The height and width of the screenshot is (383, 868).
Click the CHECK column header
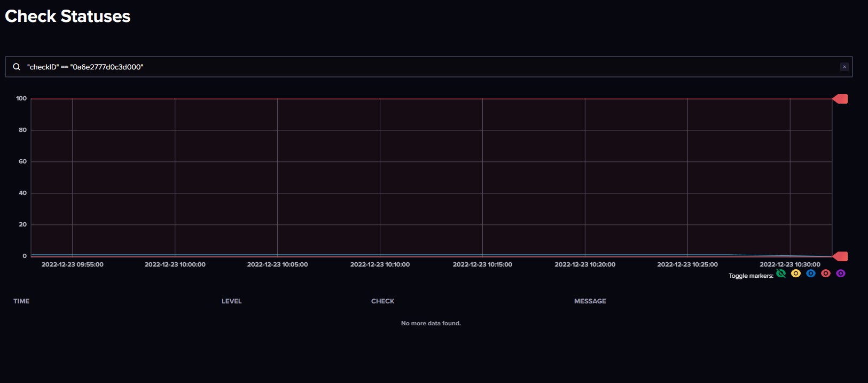point(383,301)
